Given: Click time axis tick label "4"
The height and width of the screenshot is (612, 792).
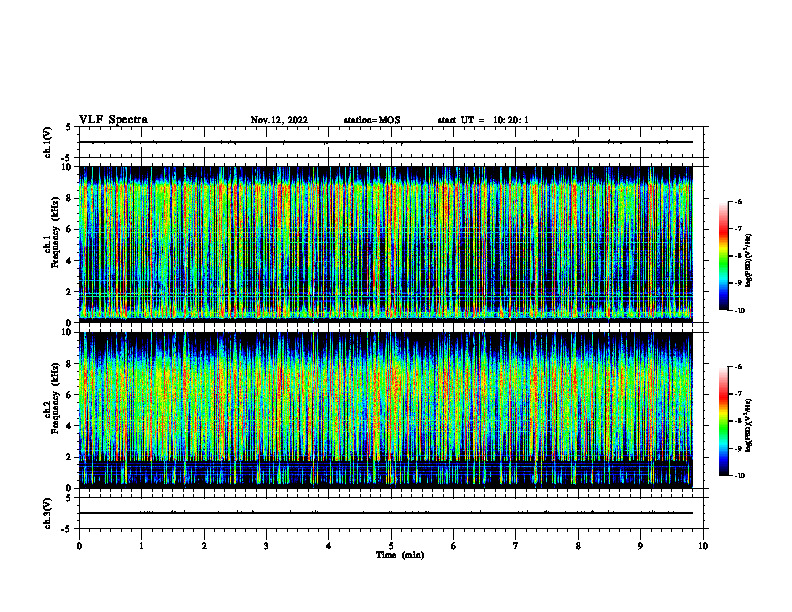Looking at the screenshot, I should pyautogui.click(x=329, y=546).
